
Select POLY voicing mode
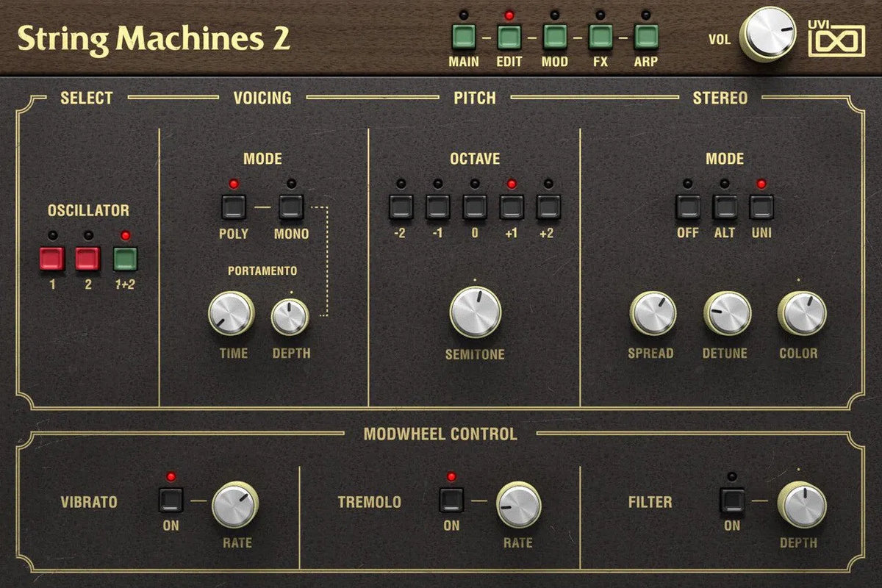coord(232,208)
